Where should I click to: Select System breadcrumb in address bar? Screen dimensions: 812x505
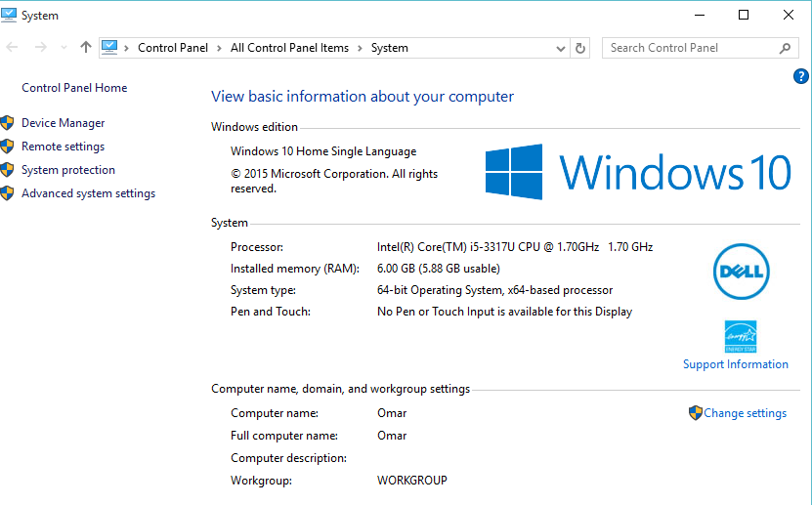(x=390, y=48)
